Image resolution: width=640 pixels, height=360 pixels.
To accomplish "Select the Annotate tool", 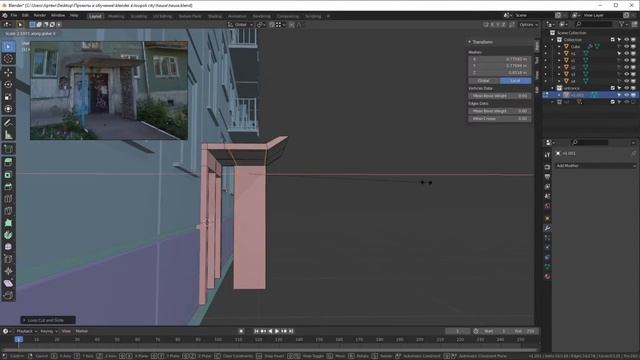I will (x=8, y=122).
